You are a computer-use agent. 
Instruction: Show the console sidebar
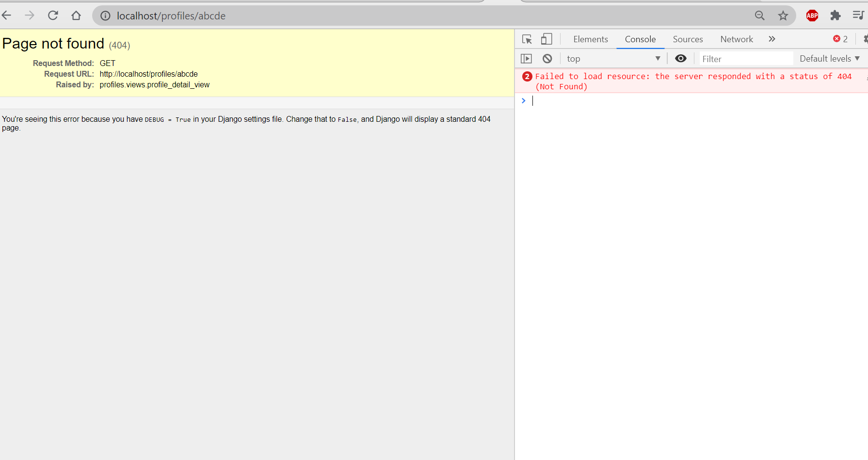[x=526, y=59]
